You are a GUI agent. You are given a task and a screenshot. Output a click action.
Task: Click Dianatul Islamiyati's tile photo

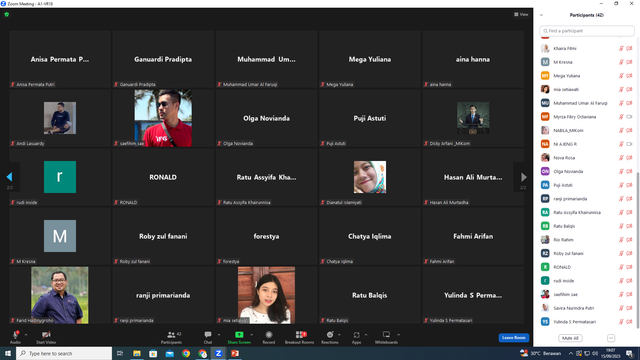click(370, 177)
